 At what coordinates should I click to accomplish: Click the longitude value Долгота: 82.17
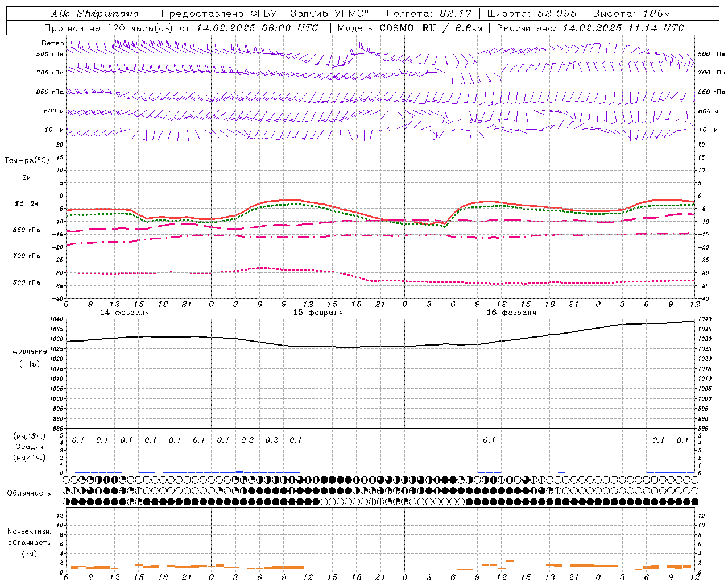click(428, 14)
